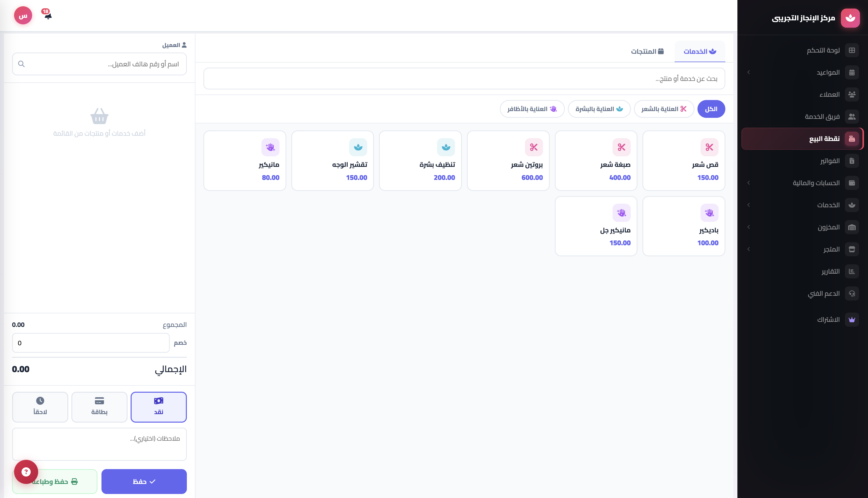The height and width of the screenshot is (498, 868).
Task: Click the brand logo beside مركز الإنجاز التجريبي
Action: tap(850, 18)
